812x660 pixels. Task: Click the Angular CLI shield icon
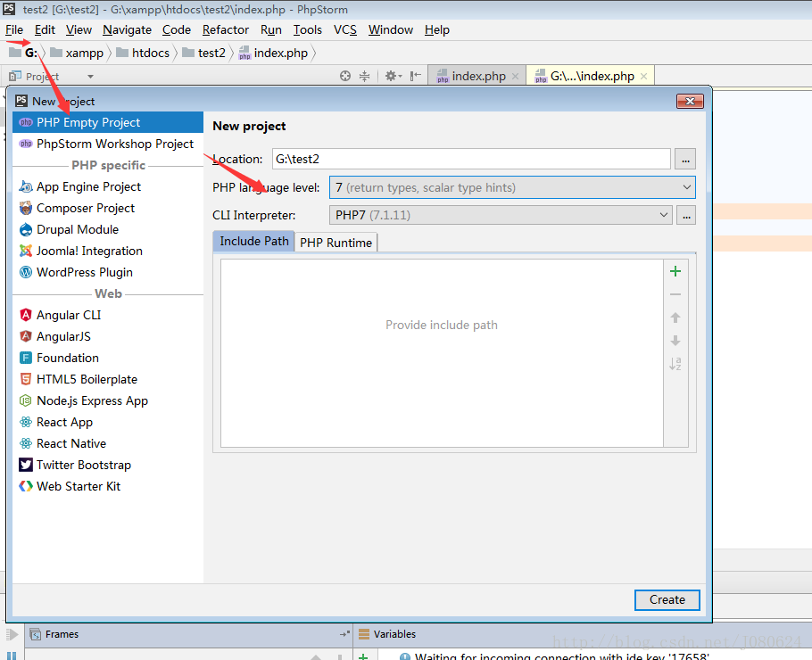[25, 315]
